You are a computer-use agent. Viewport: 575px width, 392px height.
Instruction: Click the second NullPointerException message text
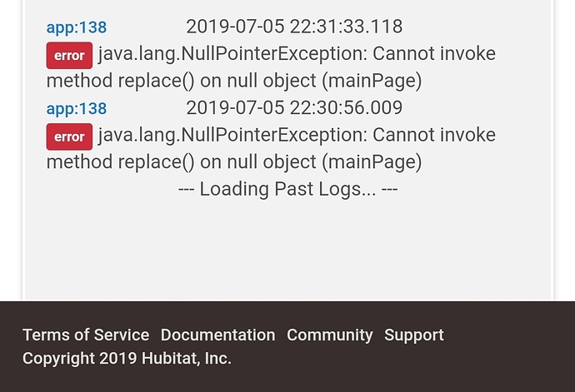click(271, 149)
